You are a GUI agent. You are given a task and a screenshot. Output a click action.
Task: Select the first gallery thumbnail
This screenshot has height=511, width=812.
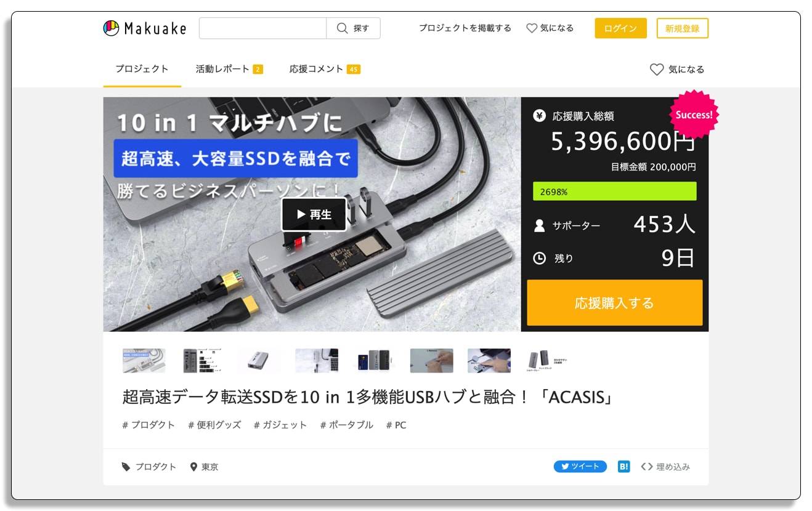(144, 361)
